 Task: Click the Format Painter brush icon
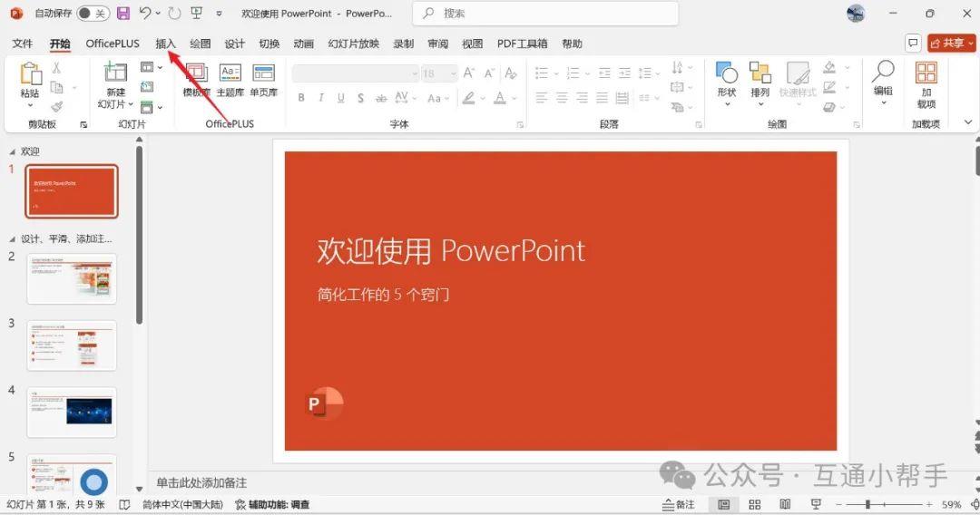[x=57, y=107]
